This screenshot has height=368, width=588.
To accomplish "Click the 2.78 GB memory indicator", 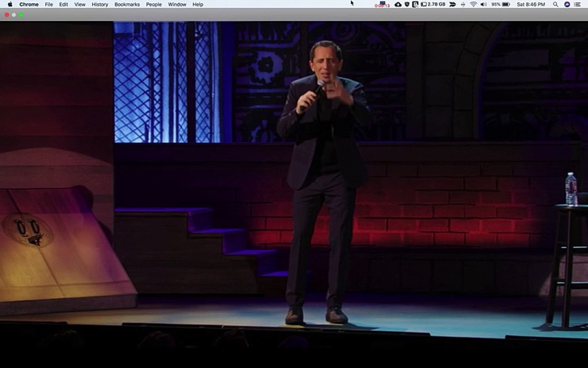I will coord(433,5).
